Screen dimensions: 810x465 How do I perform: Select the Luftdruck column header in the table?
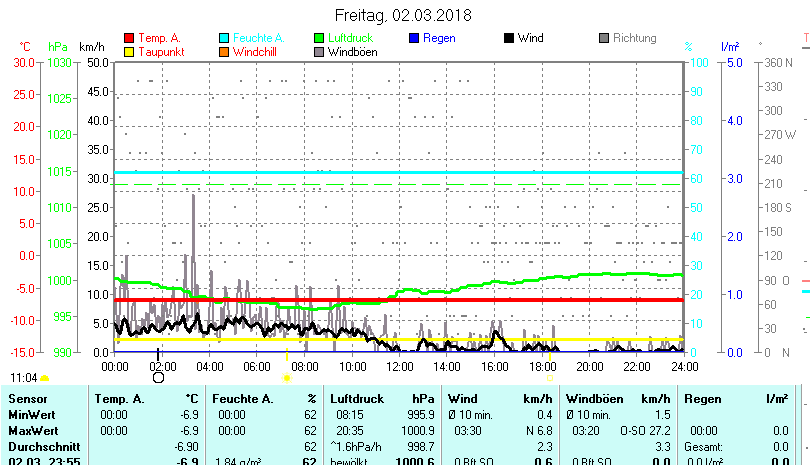[x=357, y=399]
